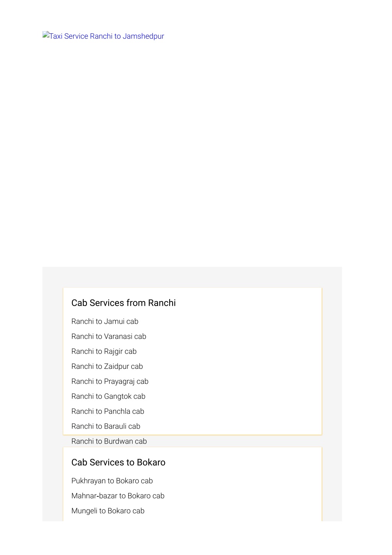Click the word Jamshedpur in the top link
392x555 pixels.
[143, 36]
